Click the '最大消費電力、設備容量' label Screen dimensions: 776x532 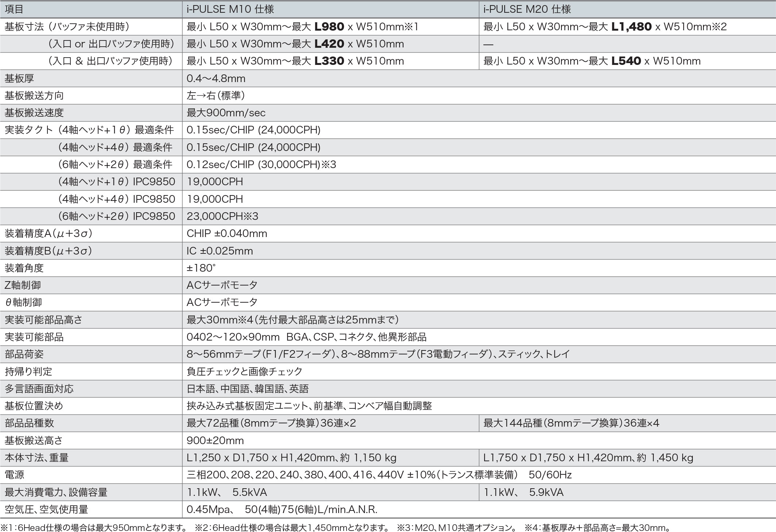(x=56, y=492)
